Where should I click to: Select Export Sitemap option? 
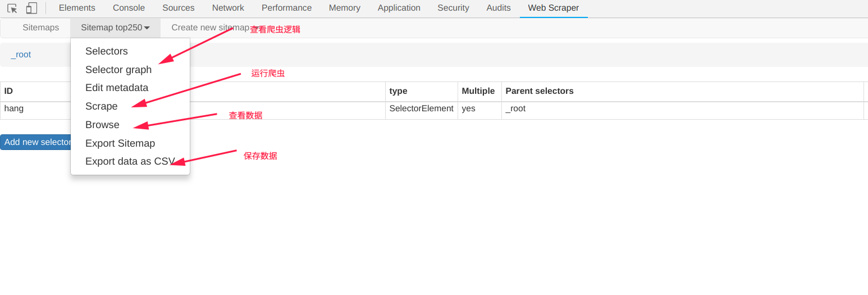(x=120, y=143)
